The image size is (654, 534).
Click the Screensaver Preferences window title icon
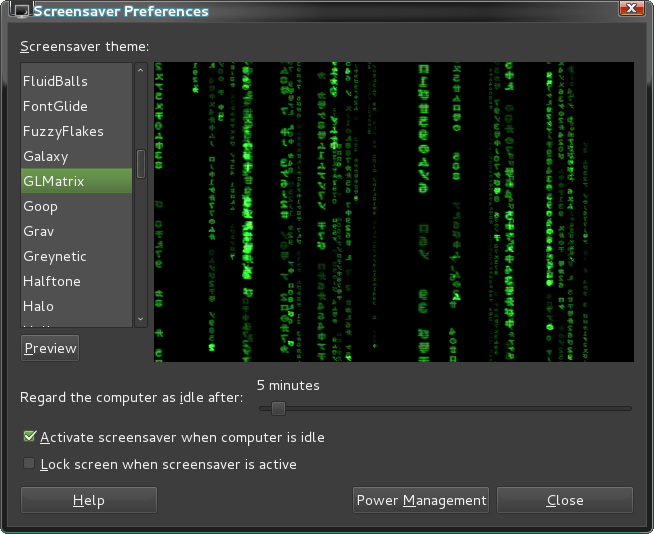[21, 11]
